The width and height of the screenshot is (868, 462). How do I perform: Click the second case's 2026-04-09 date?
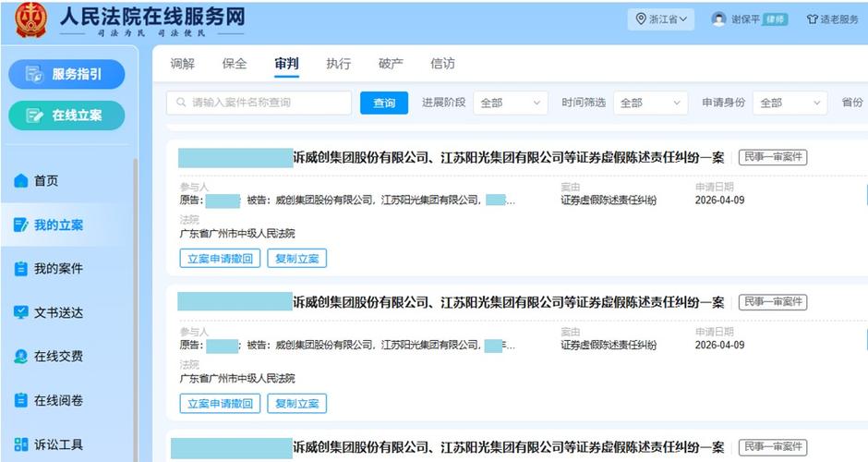point(719,346)
